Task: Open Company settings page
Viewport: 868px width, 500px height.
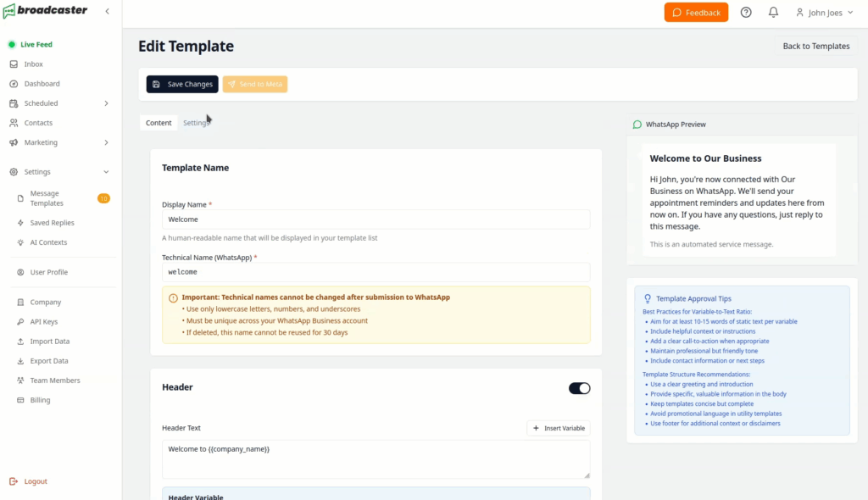Action: 46,303
